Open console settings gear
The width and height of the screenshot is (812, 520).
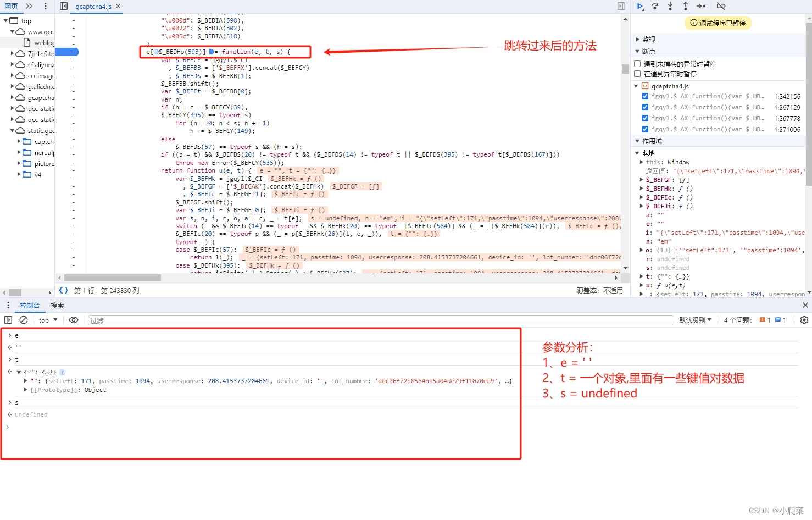804,320
